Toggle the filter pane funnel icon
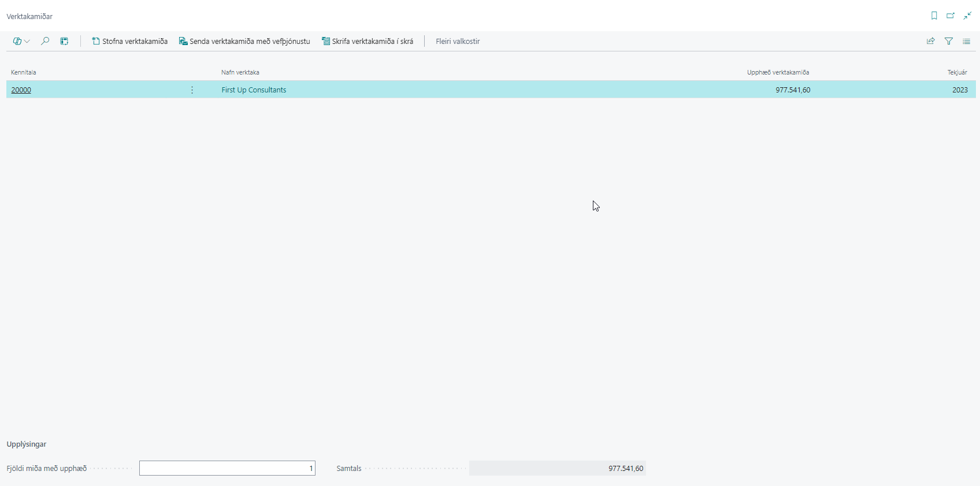The width and height of the screenshot is (980, 486). pos(948,41)
